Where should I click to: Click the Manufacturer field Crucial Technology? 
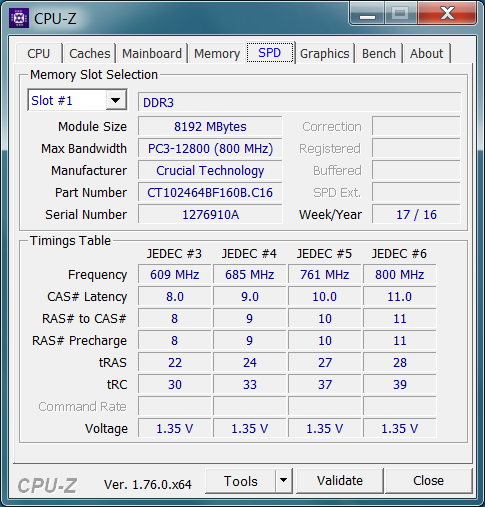point(210,170)
